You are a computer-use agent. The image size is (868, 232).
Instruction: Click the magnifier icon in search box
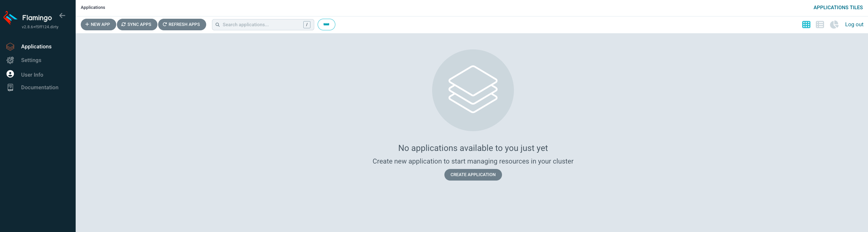pyautogui.click(x=217, y=25)
